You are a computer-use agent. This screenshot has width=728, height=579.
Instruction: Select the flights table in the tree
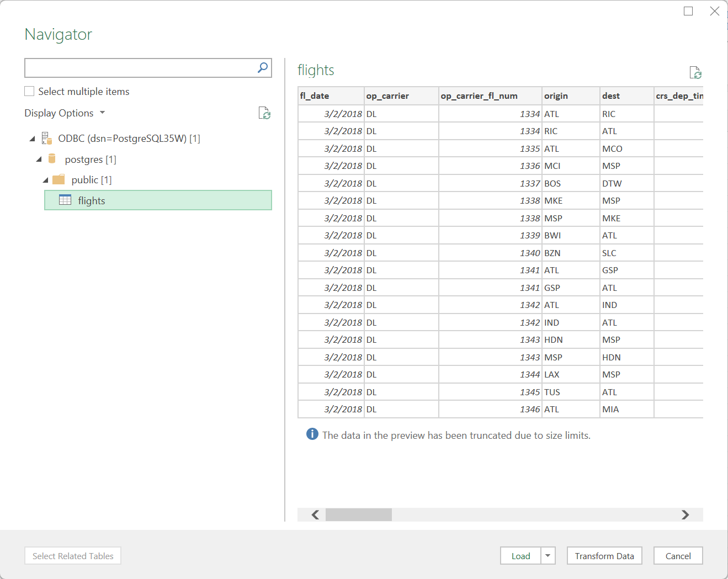pos(91,200)
